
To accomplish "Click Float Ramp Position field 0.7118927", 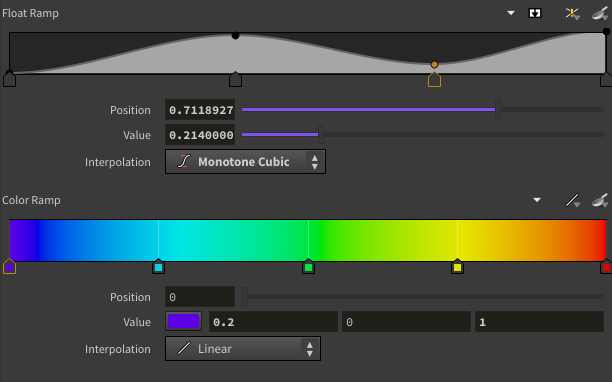I will coord(200,110).
